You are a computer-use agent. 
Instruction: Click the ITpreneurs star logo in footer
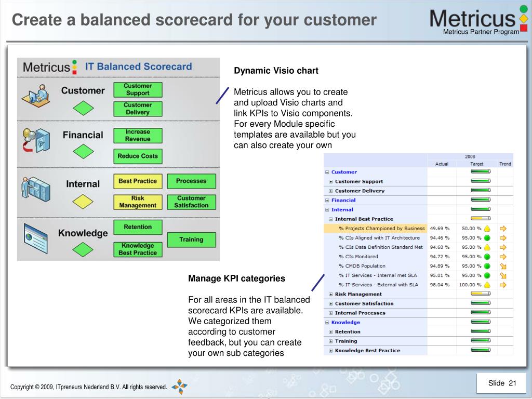[x=179, y=387]
